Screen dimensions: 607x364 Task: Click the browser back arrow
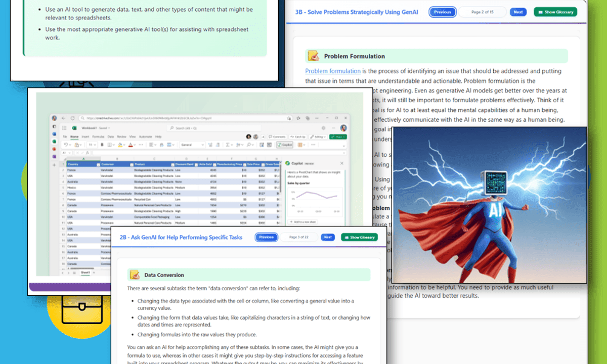pos(63,118)
